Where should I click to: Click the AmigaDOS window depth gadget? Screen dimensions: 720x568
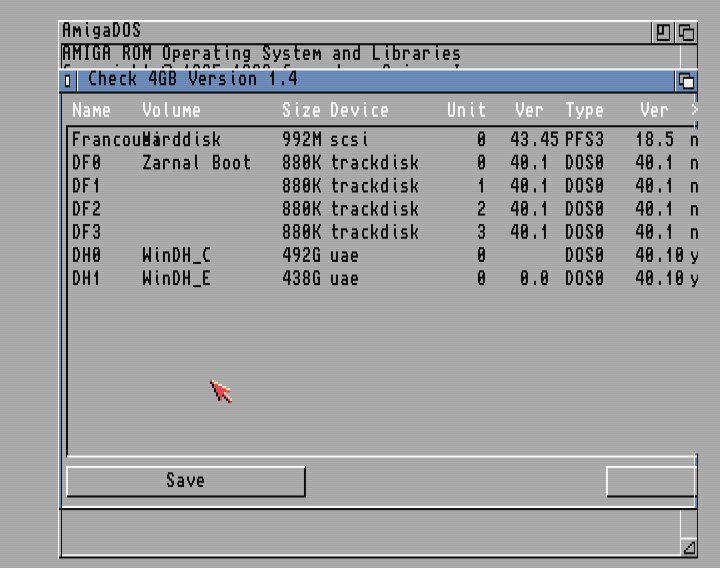point(686,33)
